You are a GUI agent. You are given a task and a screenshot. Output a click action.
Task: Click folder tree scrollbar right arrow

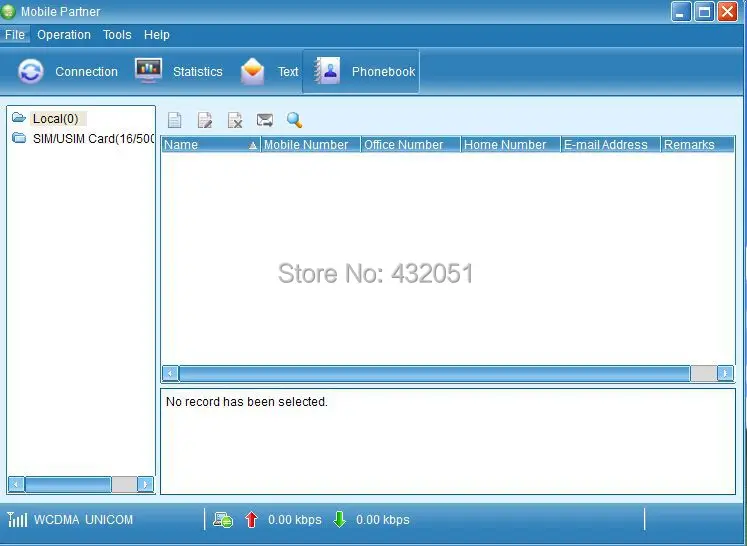tap(145, 484)
